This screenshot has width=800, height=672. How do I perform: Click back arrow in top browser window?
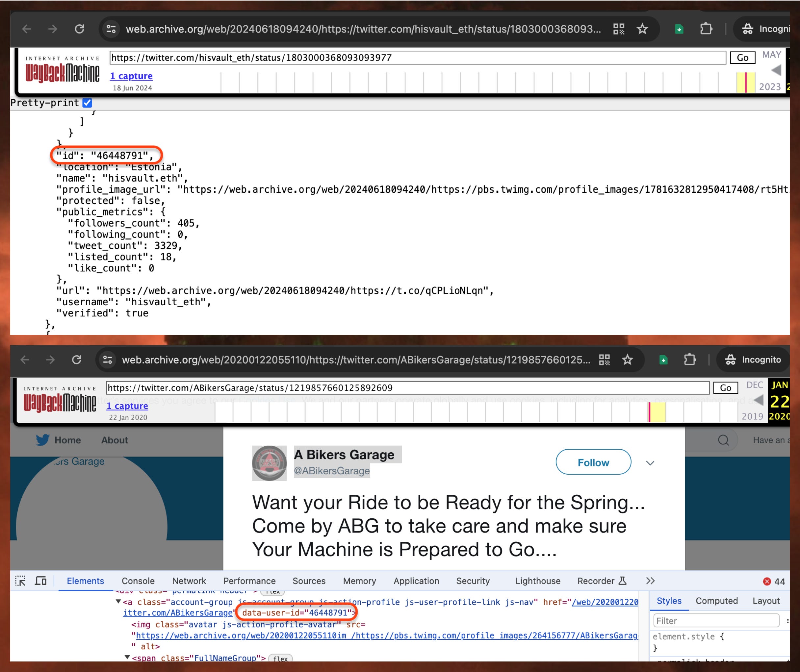[x=27, y=29]
